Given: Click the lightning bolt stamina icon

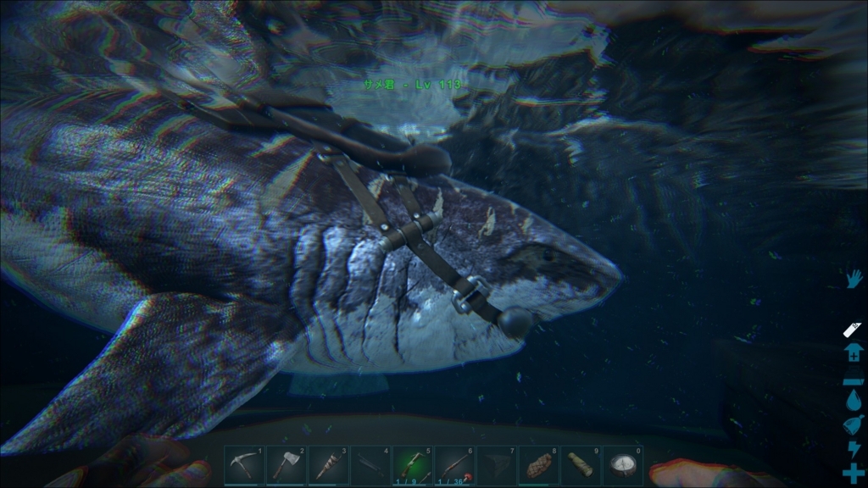Looking at the screenshot, I should [854, 449].
